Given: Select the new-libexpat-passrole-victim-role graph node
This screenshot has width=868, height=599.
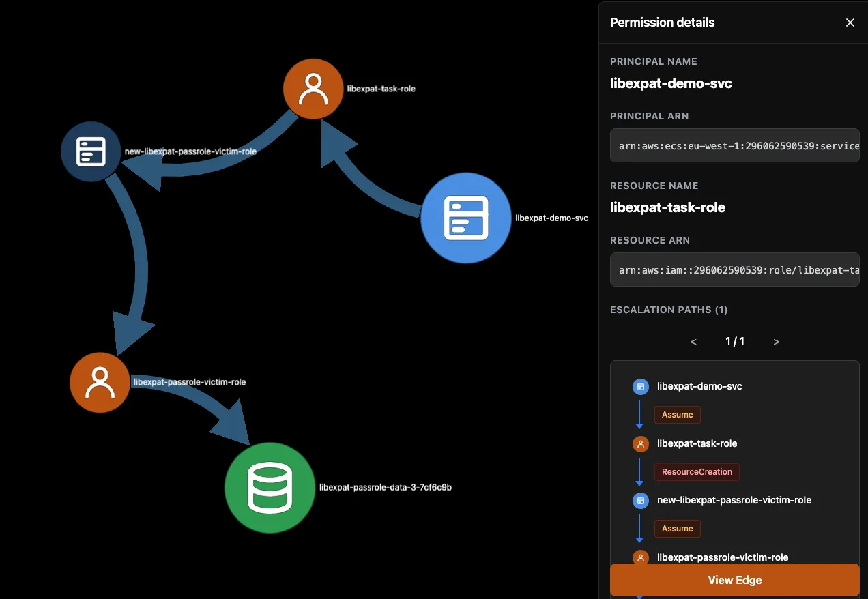Looking at the screenshot, I should (x=91, y=151).
